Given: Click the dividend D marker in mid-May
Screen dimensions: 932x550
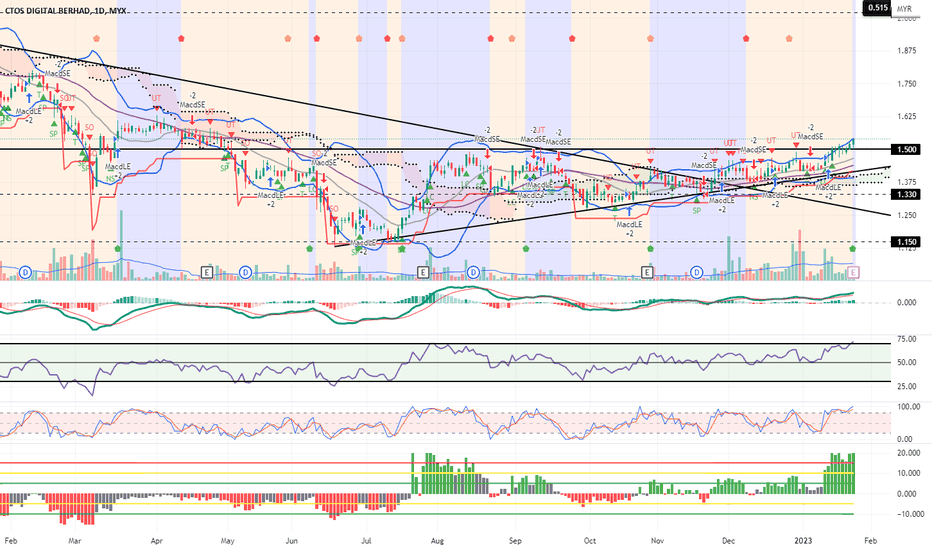Looking at the screenshot, I should click(245, 272).
